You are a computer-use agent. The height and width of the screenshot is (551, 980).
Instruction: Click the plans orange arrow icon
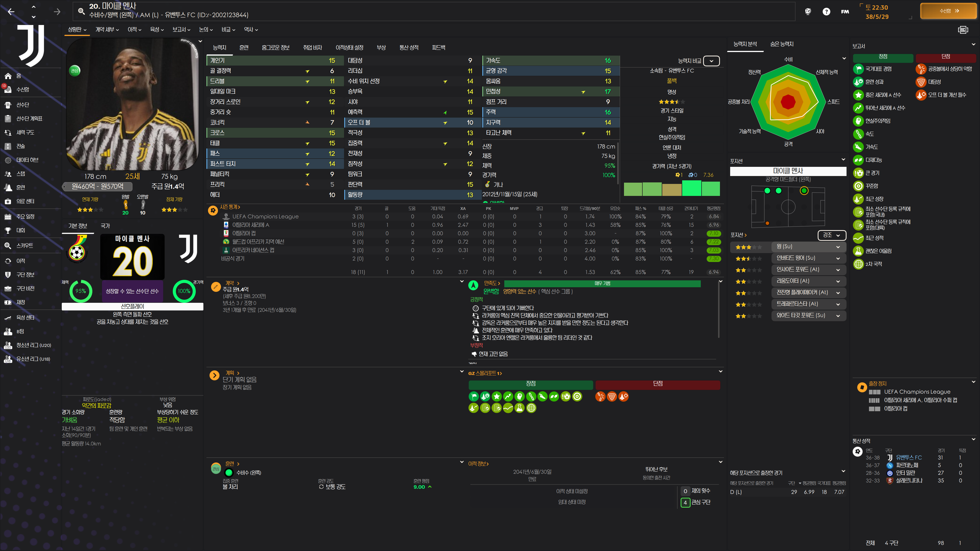[x=215, y=376]
